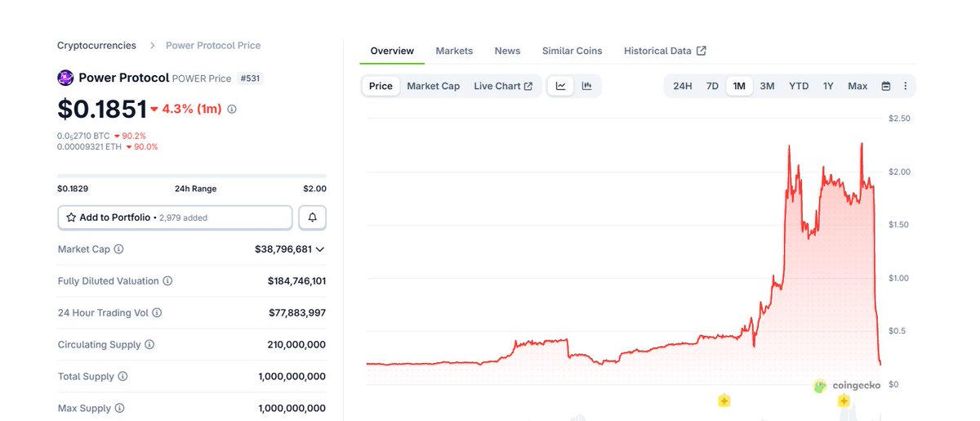Open Live Chart in external view
Screen dimensions: 980x421
(x=503, y=86)
